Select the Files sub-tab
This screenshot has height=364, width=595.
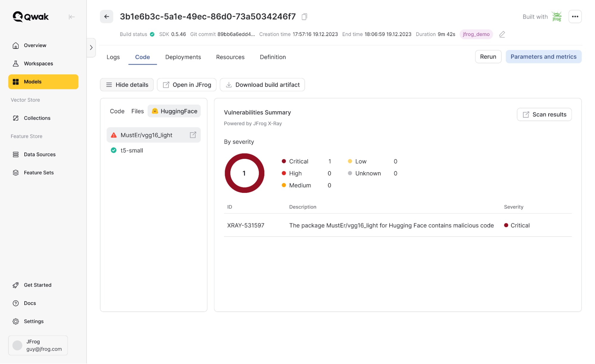click(x=138, y=111)
